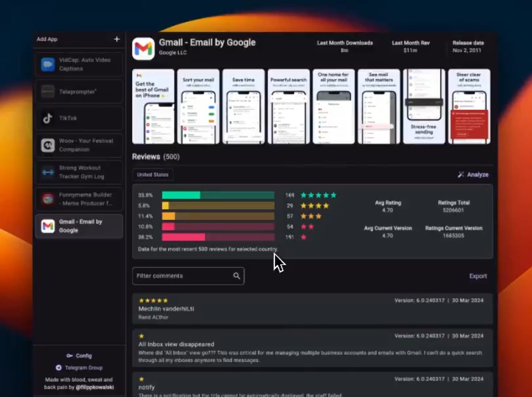Viewport: 532px width, 397px height.
Task: Click the 38.2% one-star progress bar
Action: coord(218,237)
